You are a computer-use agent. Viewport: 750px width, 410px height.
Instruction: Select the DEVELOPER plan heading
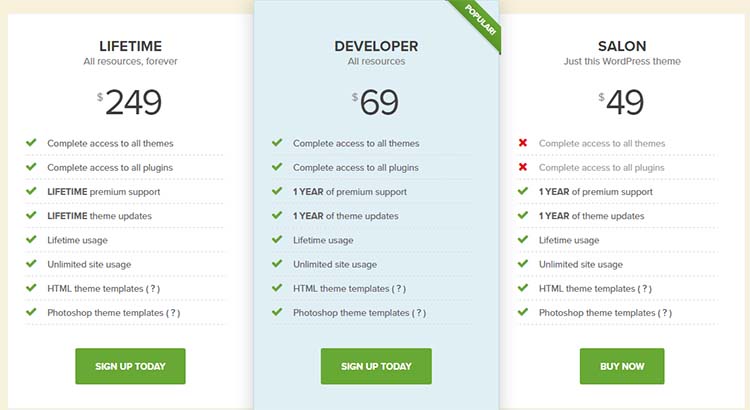[x=376, y=46]
